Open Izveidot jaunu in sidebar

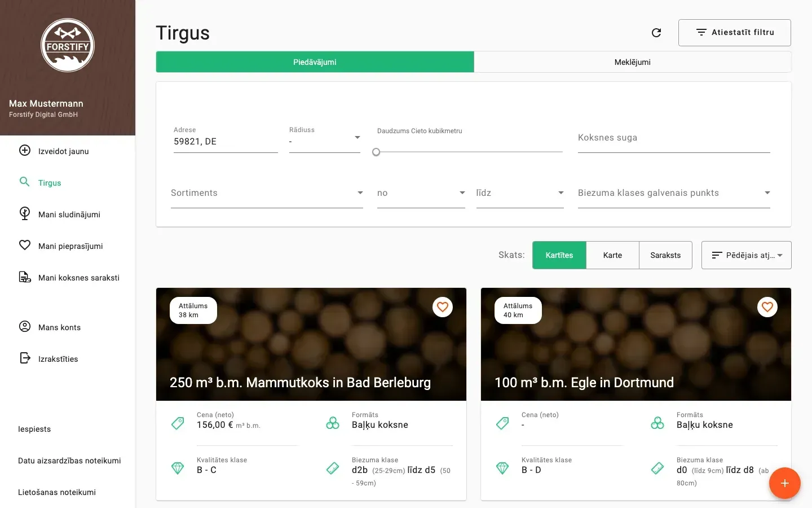(x=68, y=151)
